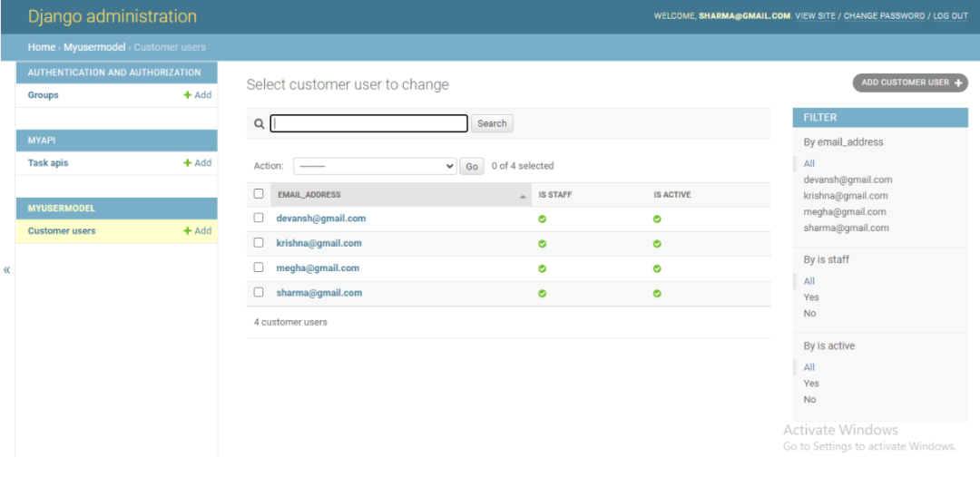
Task: Click the Log Out link
Action: tap(951, 16)
